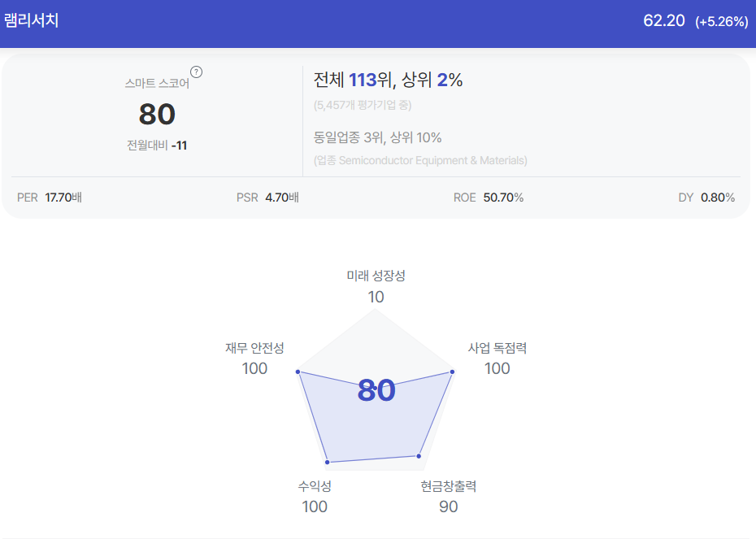
Task: Click the smart score help question-mark icon
Action: click(x=196, y=72)
